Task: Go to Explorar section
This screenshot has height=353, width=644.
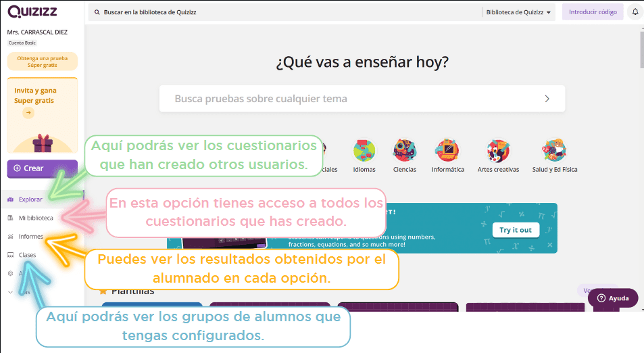Action: pyautogui.click(x=30, y=199)
